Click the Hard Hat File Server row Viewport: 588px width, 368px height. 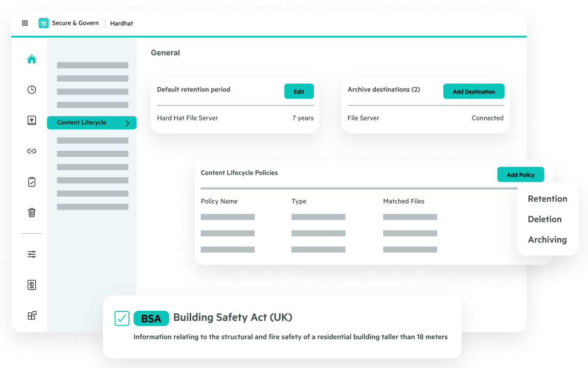[235, 118]
